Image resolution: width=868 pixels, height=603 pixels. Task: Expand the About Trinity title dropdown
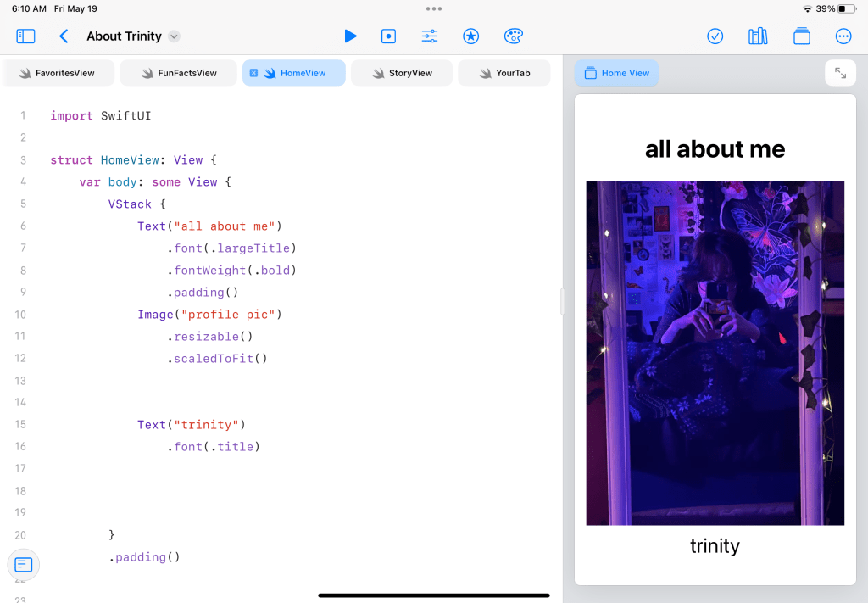[x=174, y=36]
